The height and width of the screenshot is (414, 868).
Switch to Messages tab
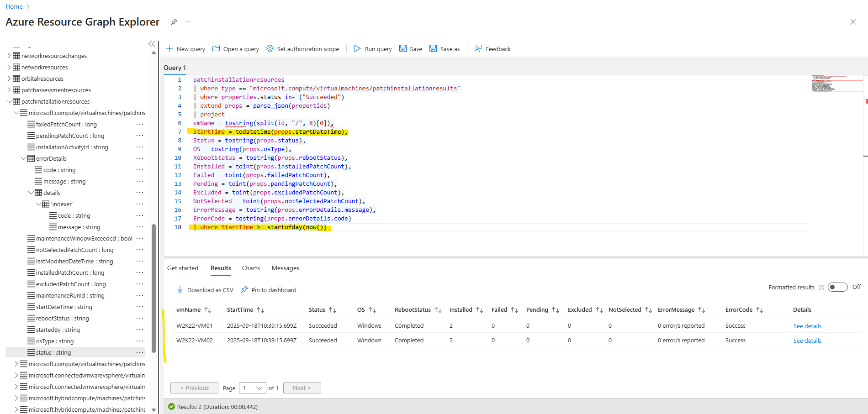[286, 268]
